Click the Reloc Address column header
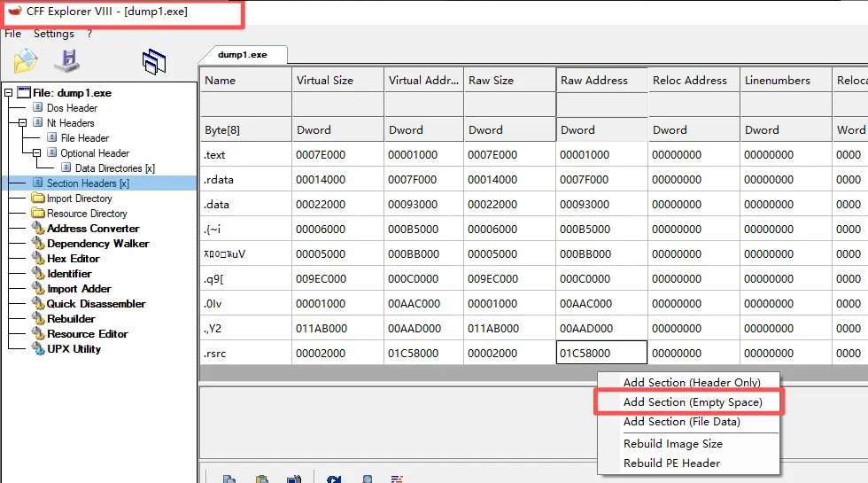868x483 pixels. pyautogui.click(x=694, y=80)
